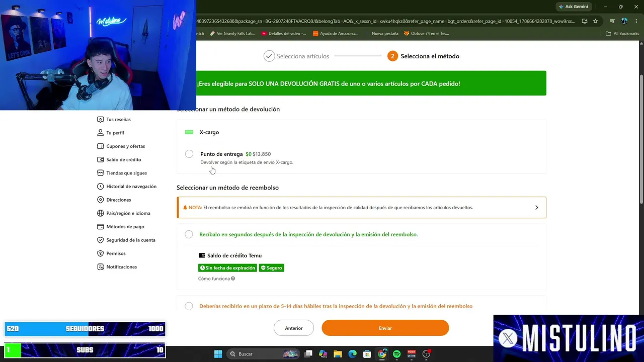Click the Métodos de pago card icon
The height and width of the screenshot is (362, 644).
tap(101, 227)
